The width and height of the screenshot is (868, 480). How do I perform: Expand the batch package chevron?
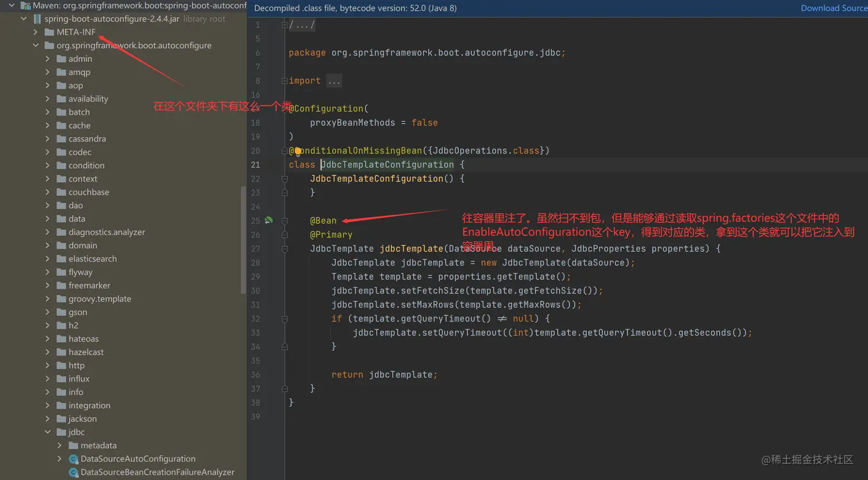48,112
